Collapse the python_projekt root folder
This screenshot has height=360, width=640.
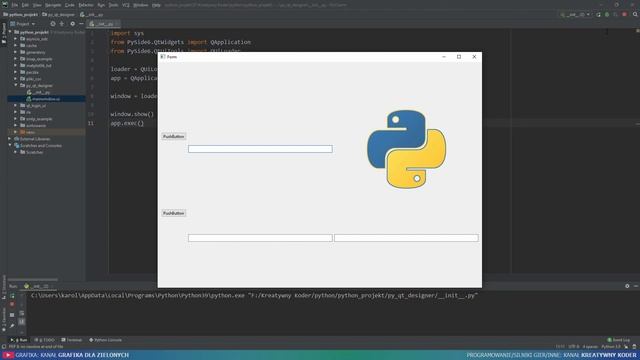tap(11, 32)
